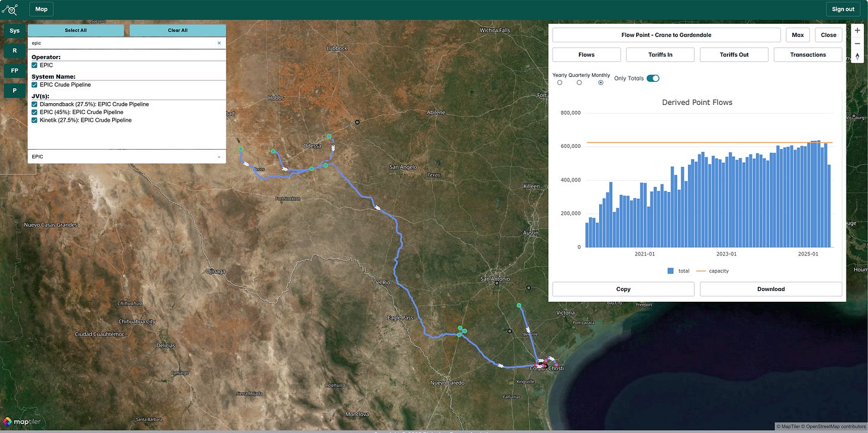Open the Flows tab
This screenshot has width=868, height=433.
(x=587, y=54)
